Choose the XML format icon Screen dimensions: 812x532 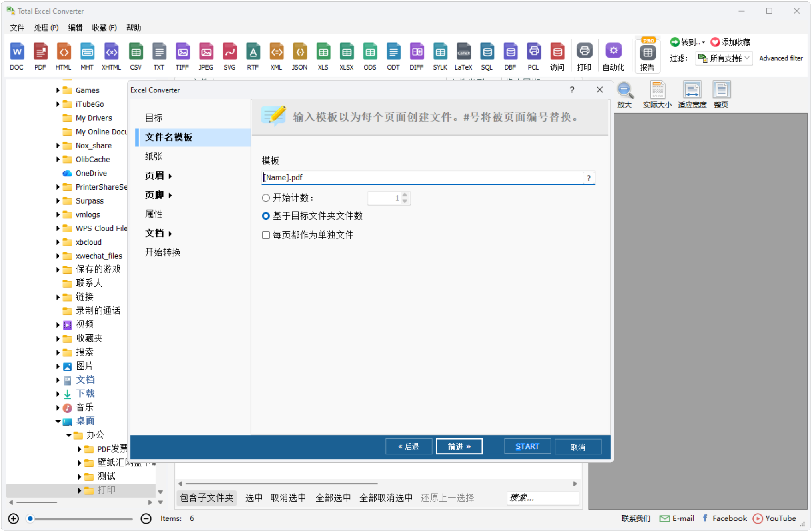276,56
